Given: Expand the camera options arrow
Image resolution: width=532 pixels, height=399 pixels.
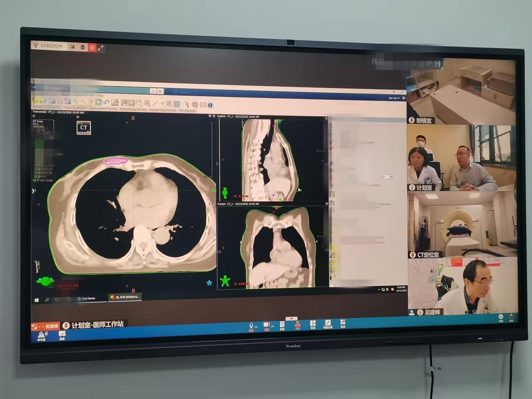Looking at the screenshot, I should click(272, 326).
